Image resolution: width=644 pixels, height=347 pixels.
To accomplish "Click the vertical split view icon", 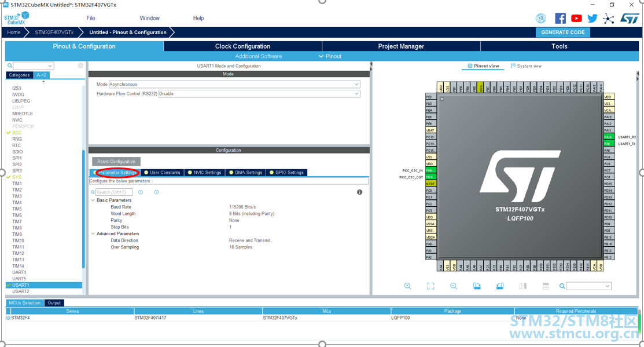I will tap(523, 286).
